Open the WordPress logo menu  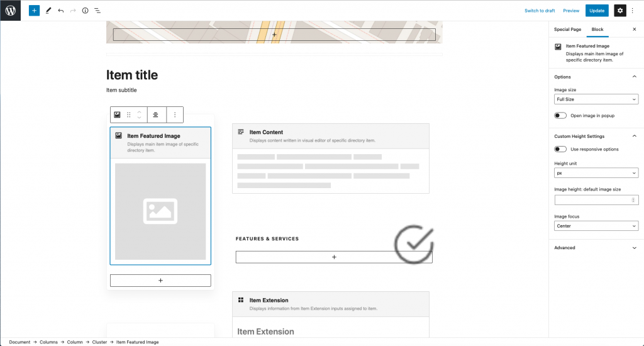point(10,10)
